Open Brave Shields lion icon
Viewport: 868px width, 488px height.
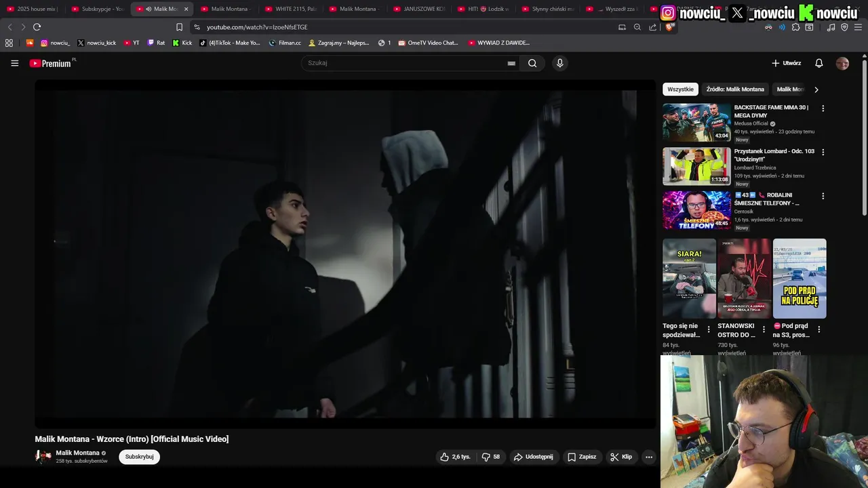click(x=669, y=27)
